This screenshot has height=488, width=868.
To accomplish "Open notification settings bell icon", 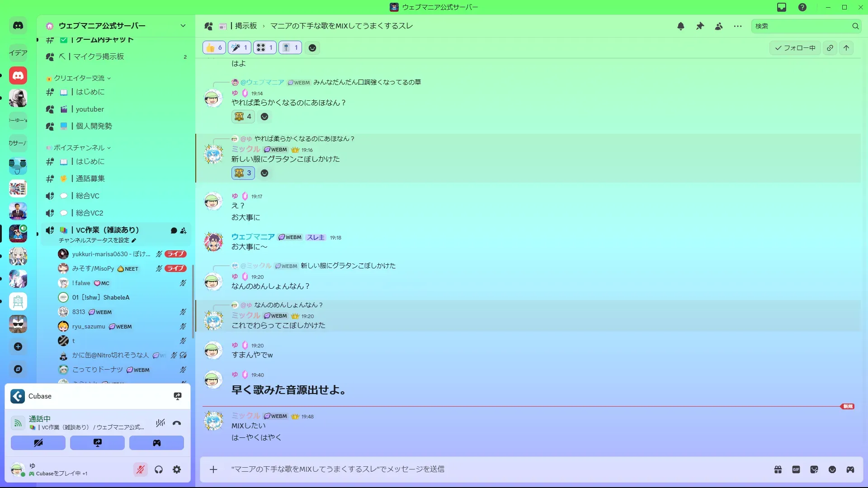I will [x=681, y=26].
